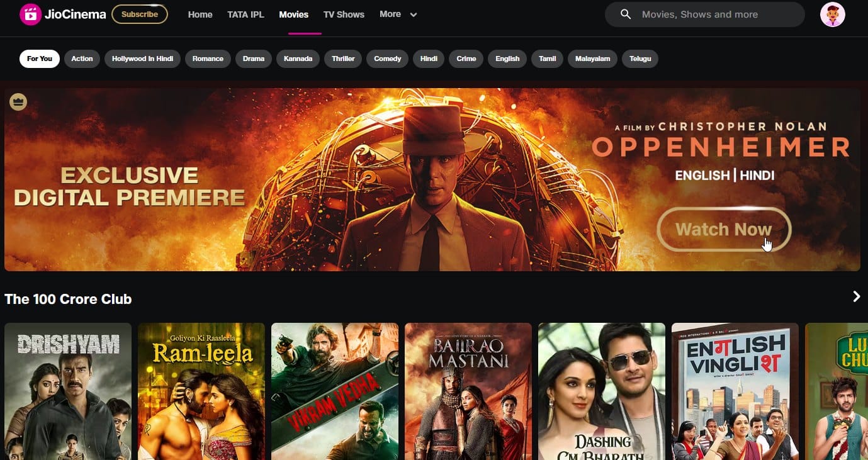Open the Bajirao Mastani movie poster

(x=468, y=391)
